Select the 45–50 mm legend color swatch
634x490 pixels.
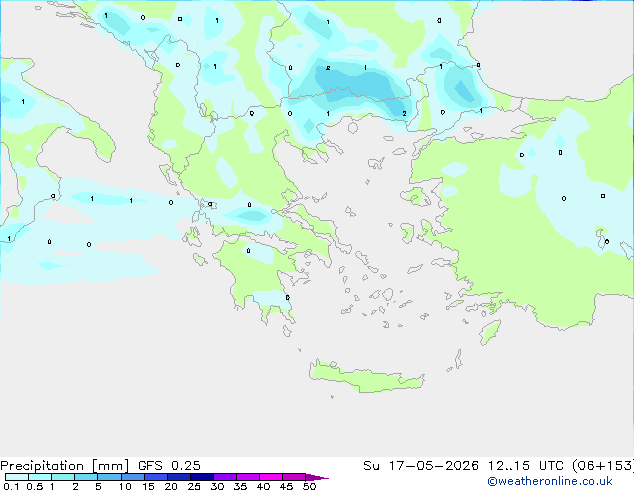tap(294, 477)
